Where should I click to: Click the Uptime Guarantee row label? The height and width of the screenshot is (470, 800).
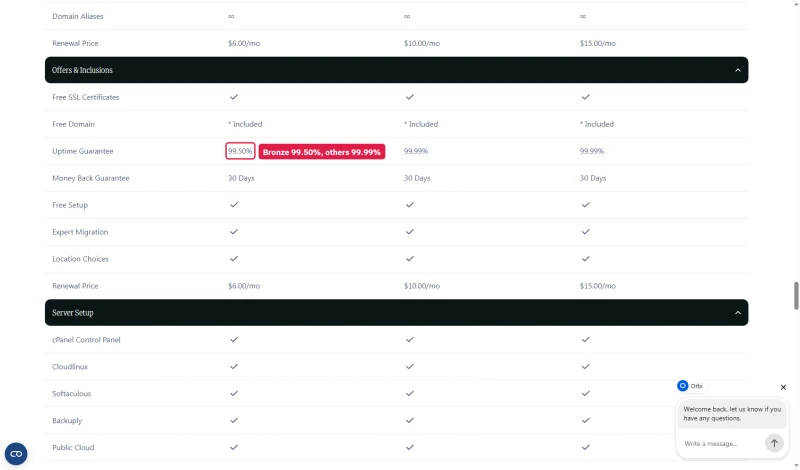pos(83,151)
